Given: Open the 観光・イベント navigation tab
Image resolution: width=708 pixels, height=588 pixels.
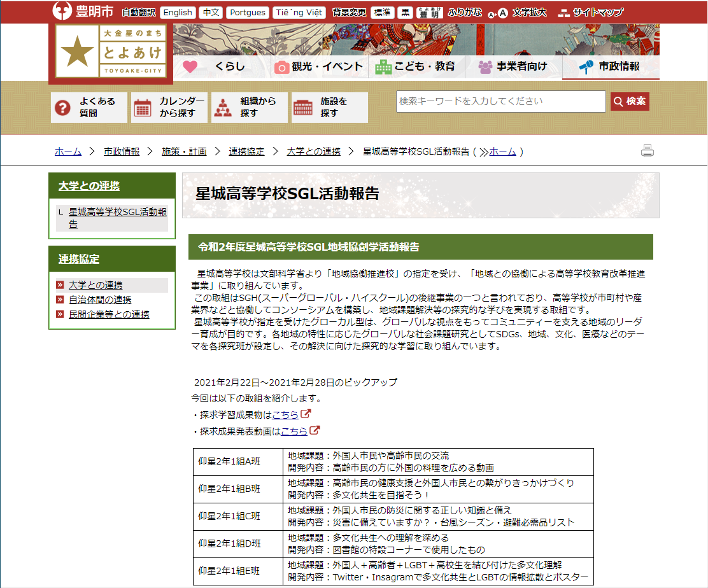Looking at the screenshot, I should 320,66.
